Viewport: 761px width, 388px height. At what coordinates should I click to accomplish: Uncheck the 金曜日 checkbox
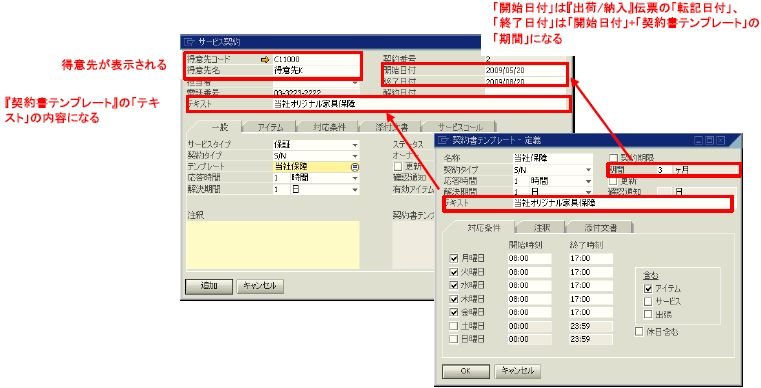point(454,312)
